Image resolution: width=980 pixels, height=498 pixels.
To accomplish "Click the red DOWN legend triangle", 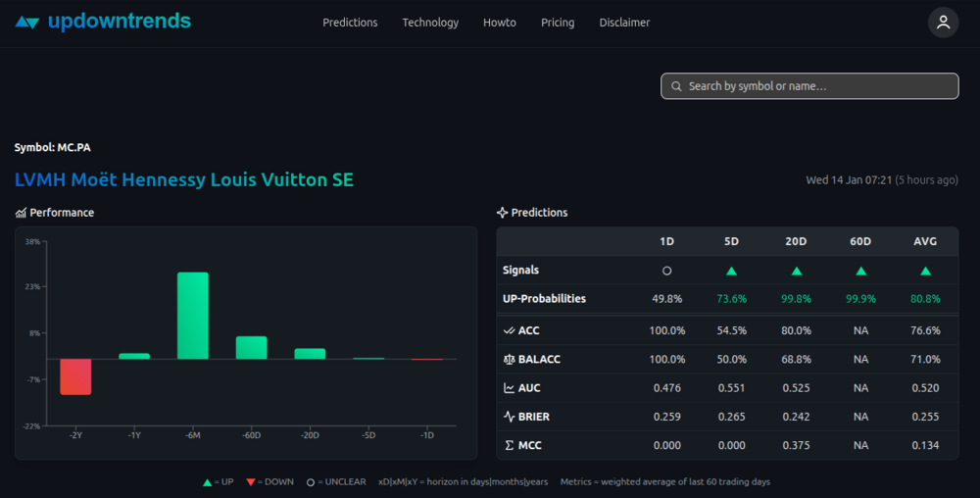I will point(251,482).
